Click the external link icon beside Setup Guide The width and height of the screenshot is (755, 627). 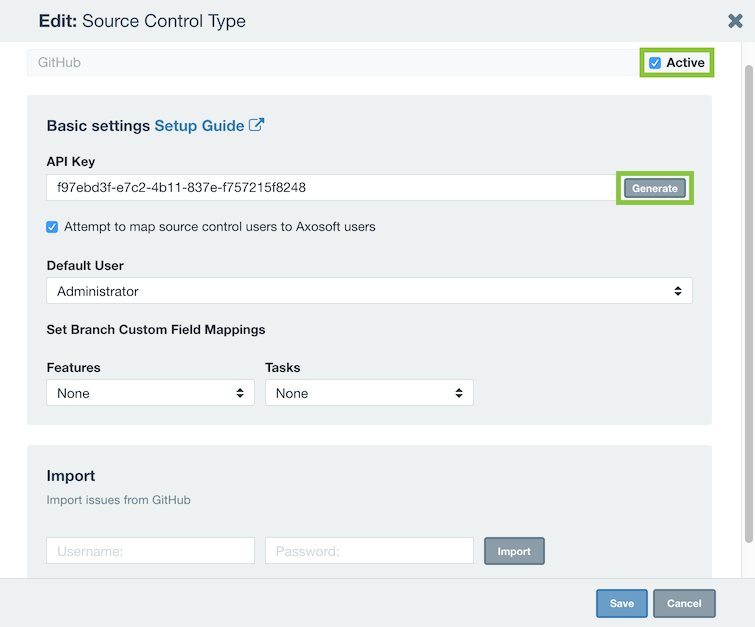click(x=257, y=125)
